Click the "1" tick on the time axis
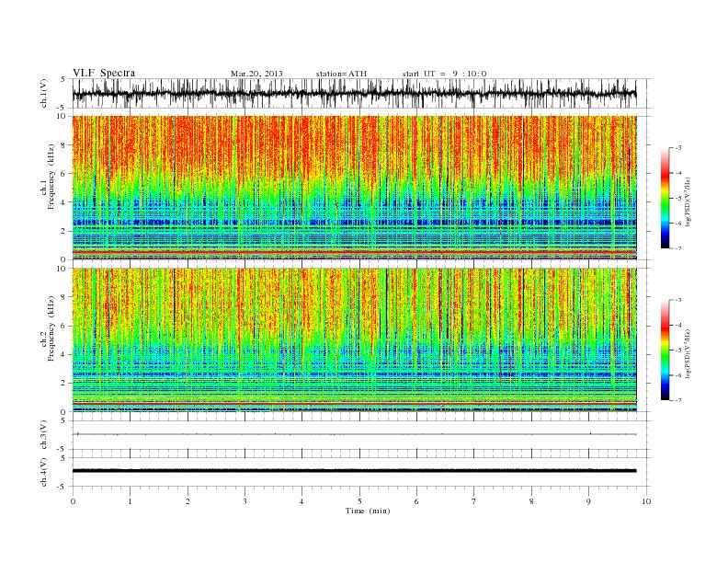728x563 pixels. 130,501
